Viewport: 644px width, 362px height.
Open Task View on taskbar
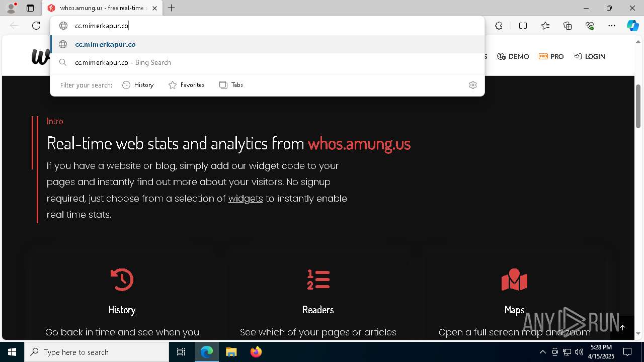pos(181,352)
